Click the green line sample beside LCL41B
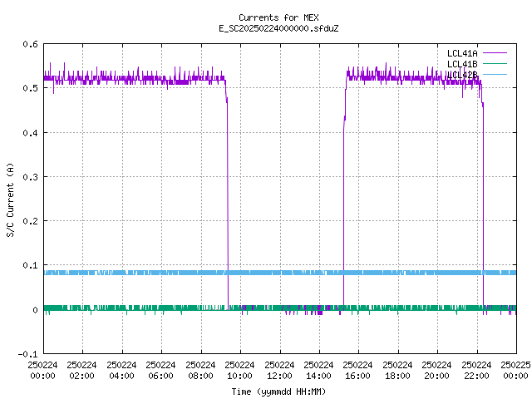532x399 pixels. pos(495,63)
